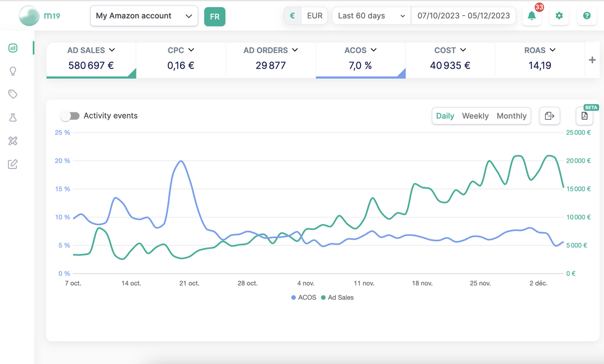
Task: Toggle ACOS series in chart legend
Action: (304, 297)
